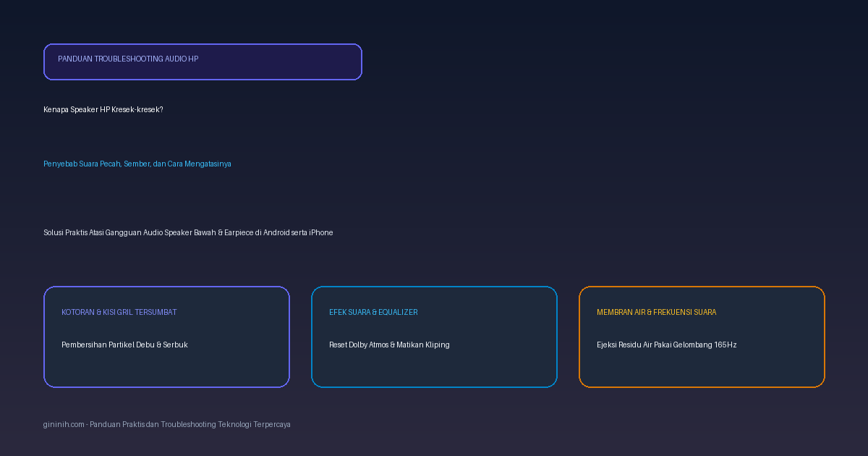Open the Membran Air & Frekuensi Suara card
This screenshot has height=456, width=868.
pyautogui.click(x=702, y=337)
